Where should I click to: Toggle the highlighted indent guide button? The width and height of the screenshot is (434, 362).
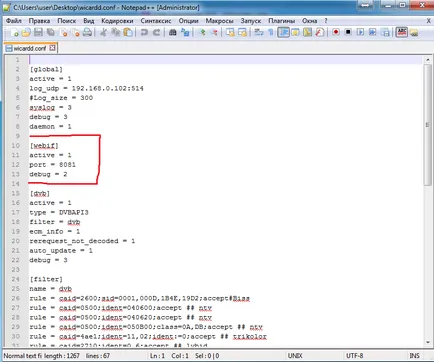(x=283, y=32)
